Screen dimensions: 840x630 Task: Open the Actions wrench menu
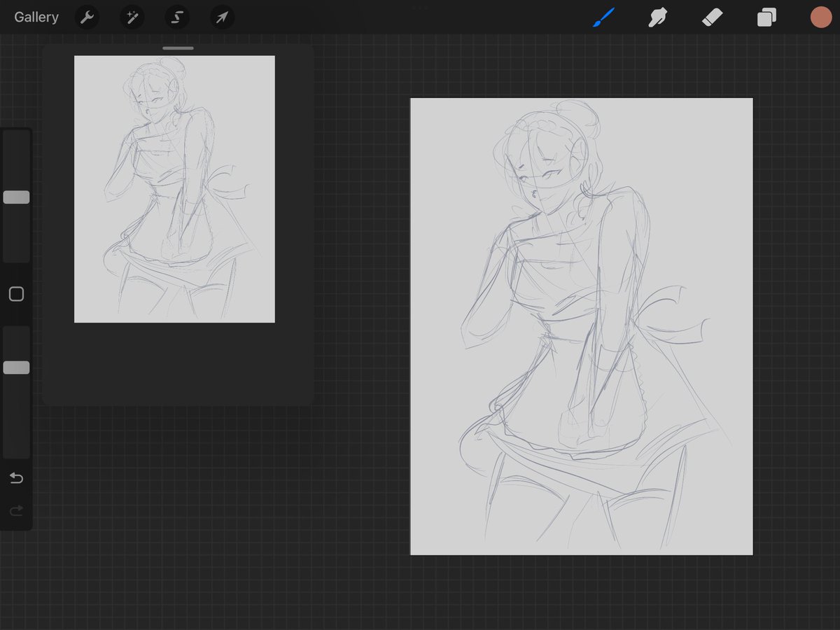(x=87, y=17)
